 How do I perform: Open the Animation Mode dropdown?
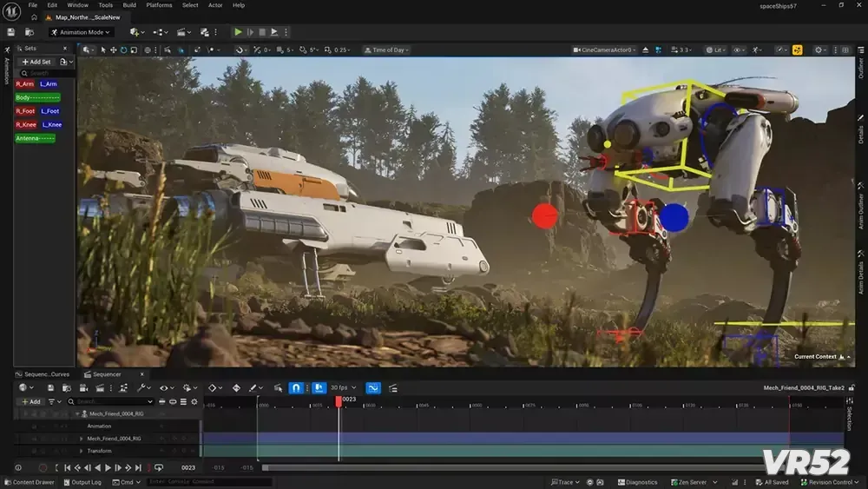82,32
